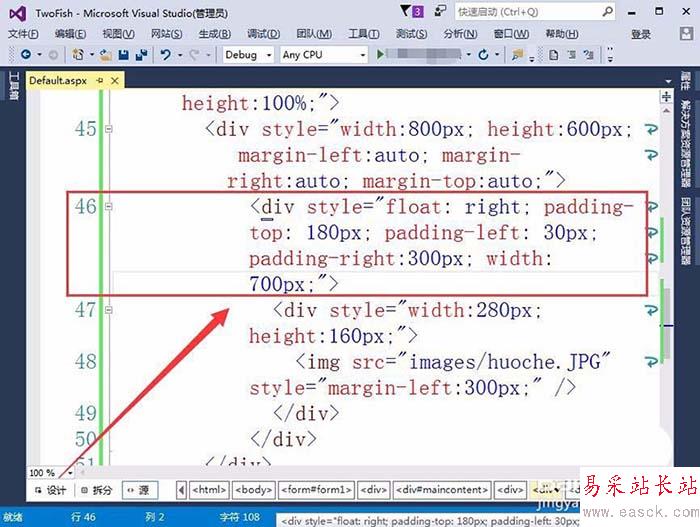
Task: Click the split editor icon above scrollbar
Action: (666, 96)
